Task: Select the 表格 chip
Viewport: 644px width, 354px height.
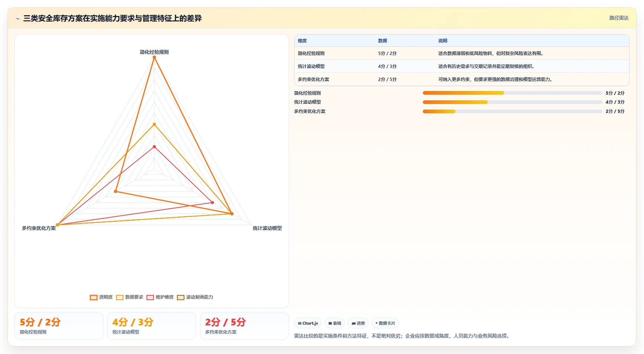Action: pyautogui.click(x=335, y=323)
